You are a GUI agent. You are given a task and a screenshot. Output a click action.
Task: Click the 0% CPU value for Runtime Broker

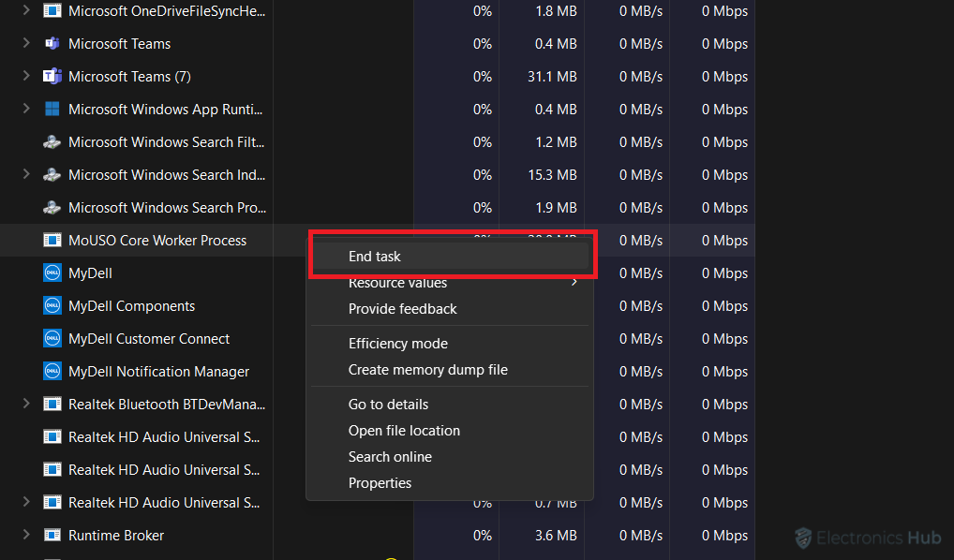pos(482,536)
